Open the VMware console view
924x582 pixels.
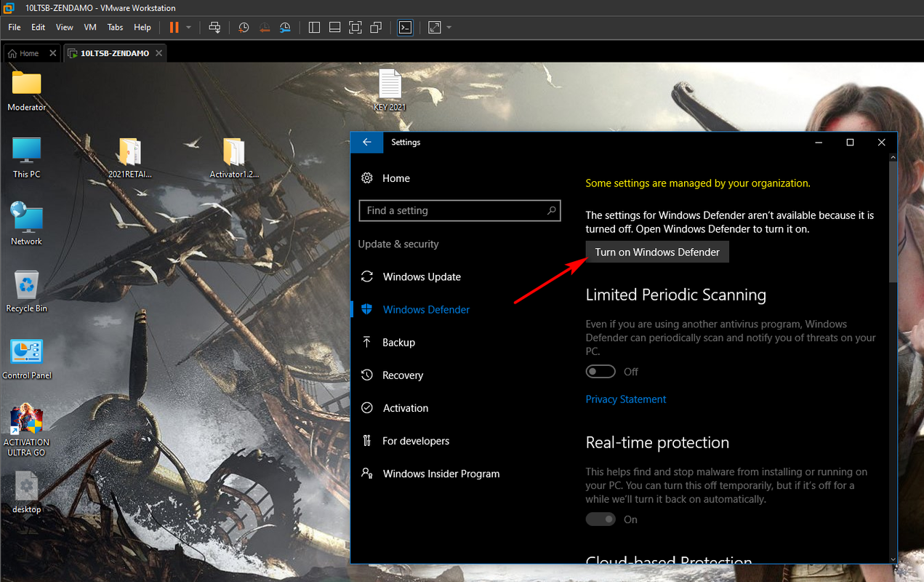[x=406, y=27]
